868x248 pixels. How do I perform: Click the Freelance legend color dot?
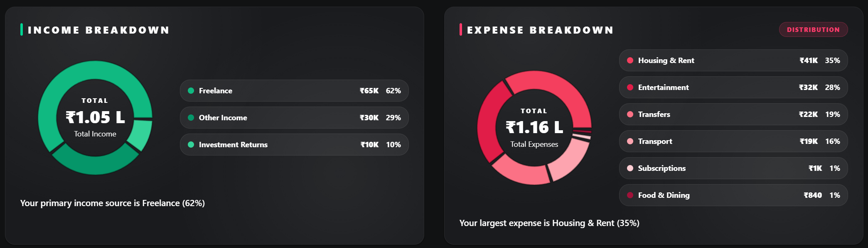pyautogui.click(x=191, y=91)
